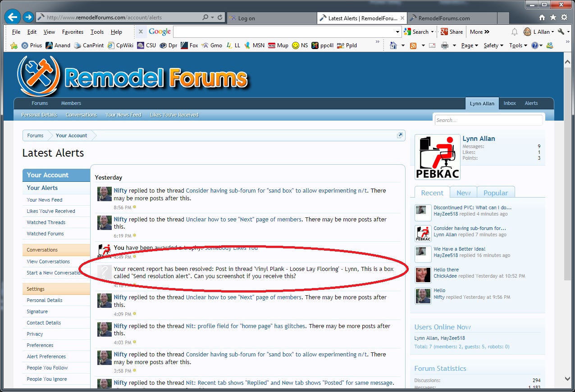
Task: Open the Dpr bookmark
Action: (x=169, y=45)
